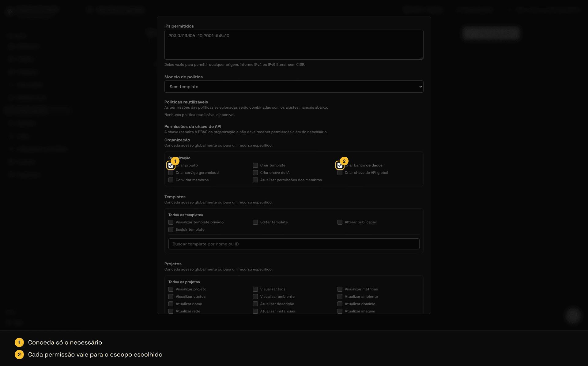Enable Visualizar projeto permission
The height and width of the screenshot is (366, 588).
[171, 289]
